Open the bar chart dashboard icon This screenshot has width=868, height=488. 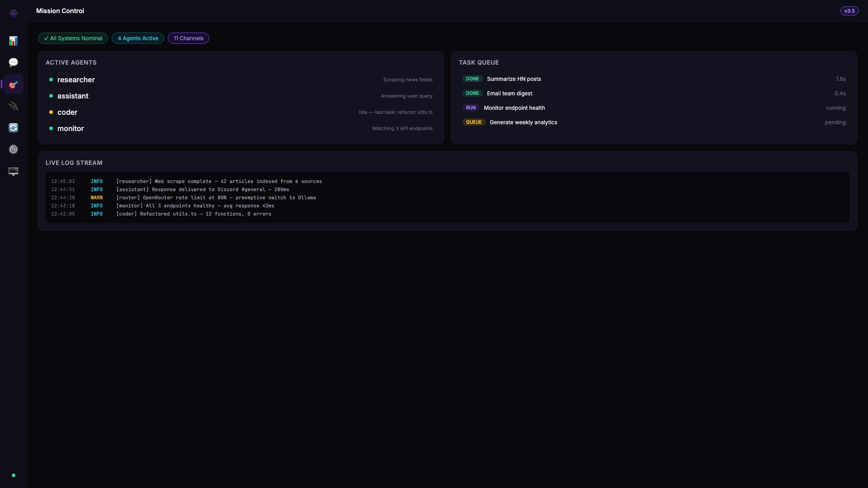click(x=14, y=41)
